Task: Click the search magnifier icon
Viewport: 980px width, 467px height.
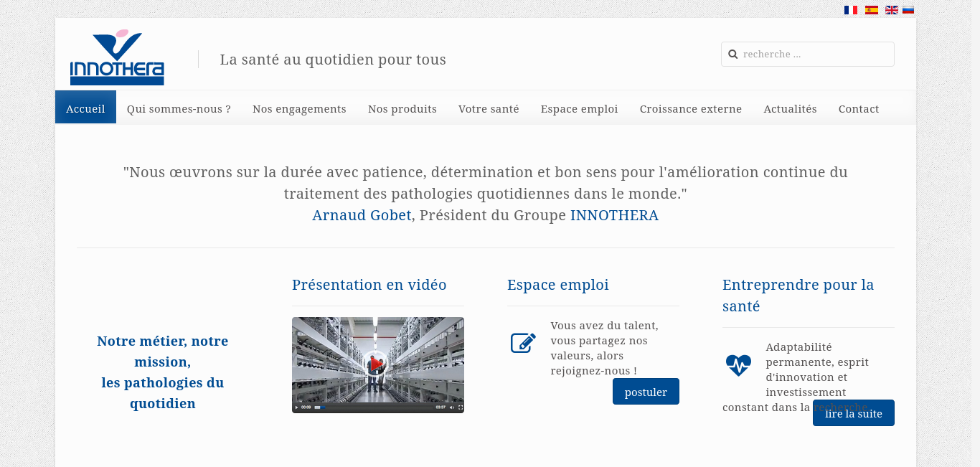Action: 733,55
